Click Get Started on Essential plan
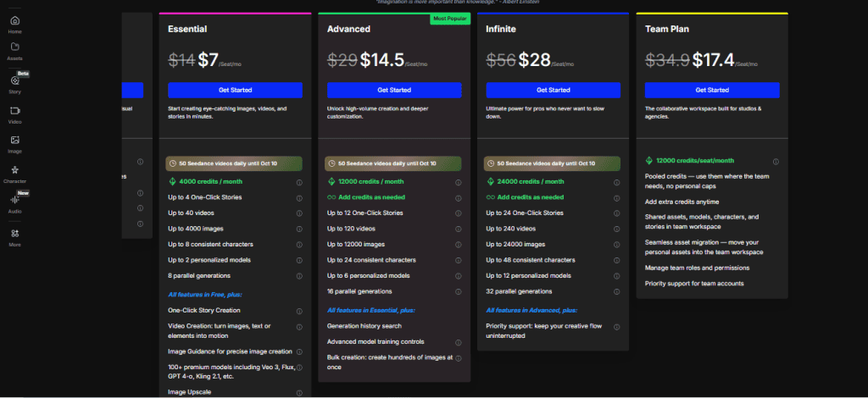Viewport: 868px width, 398px height. point(235,90)
